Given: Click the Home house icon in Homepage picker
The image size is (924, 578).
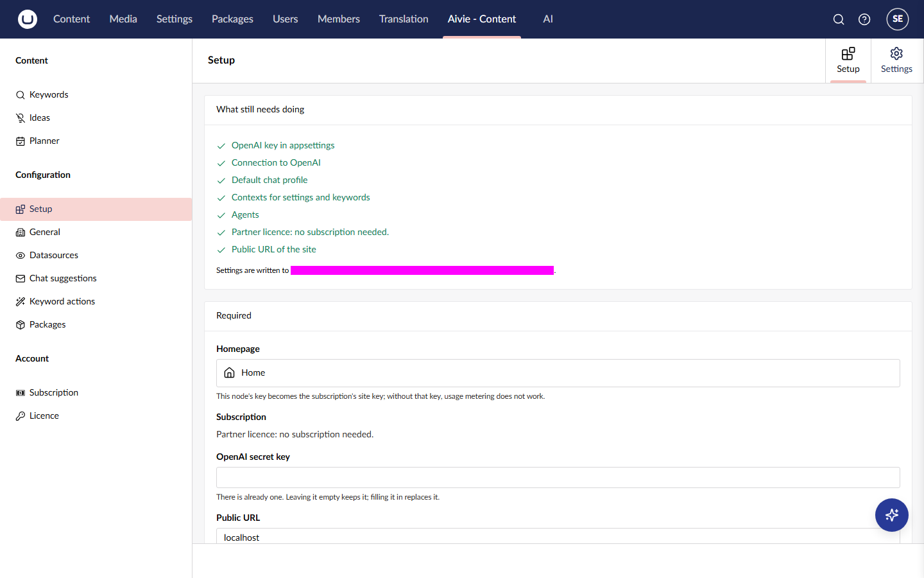Looking at the screenshot, I should click(230, 372).
